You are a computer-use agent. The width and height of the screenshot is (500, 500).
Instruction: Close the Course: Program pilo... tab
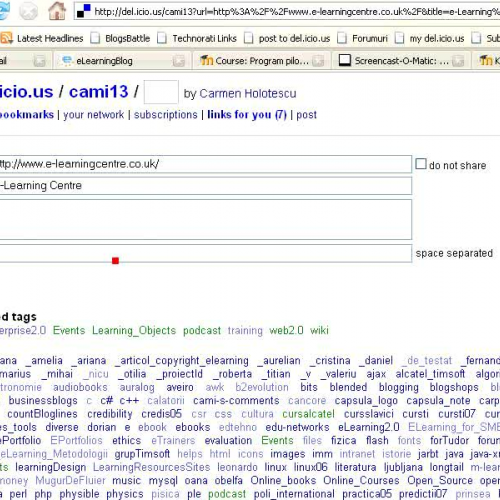[x=318, y=61]
